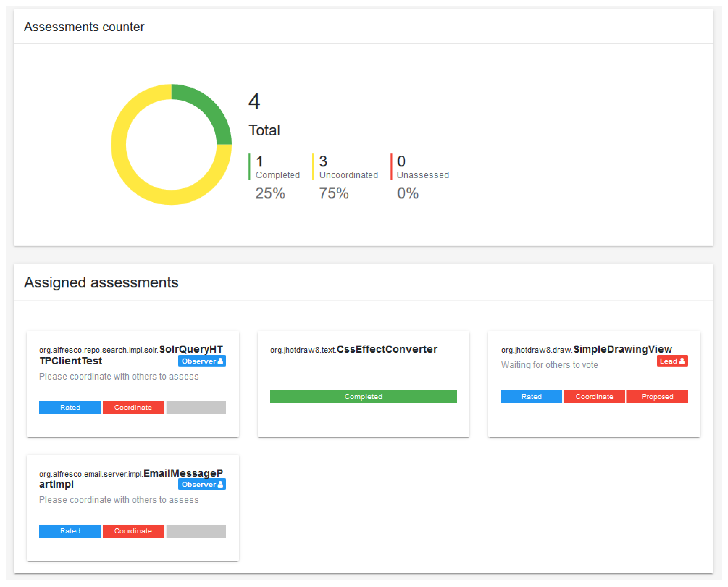Click the Assigned assessments heading

(101, 282)
